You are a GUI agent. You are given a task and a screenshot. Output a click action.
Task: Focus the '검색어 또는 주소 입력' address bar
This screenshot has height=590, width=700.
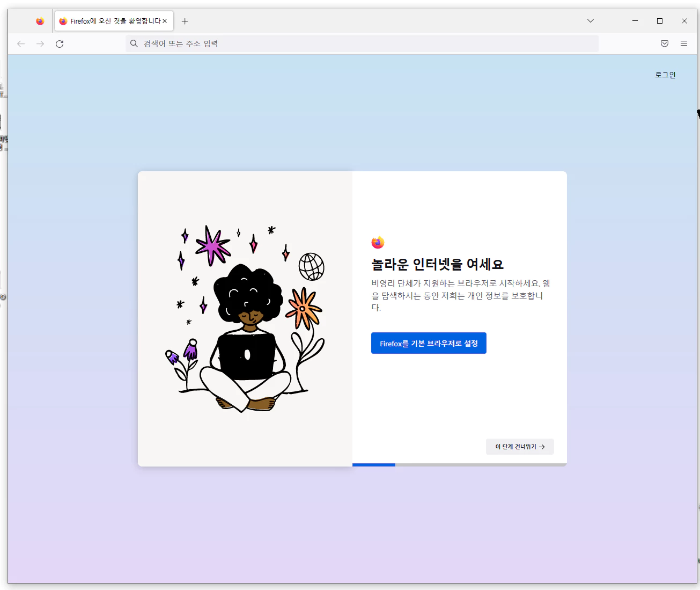[362, 43]
